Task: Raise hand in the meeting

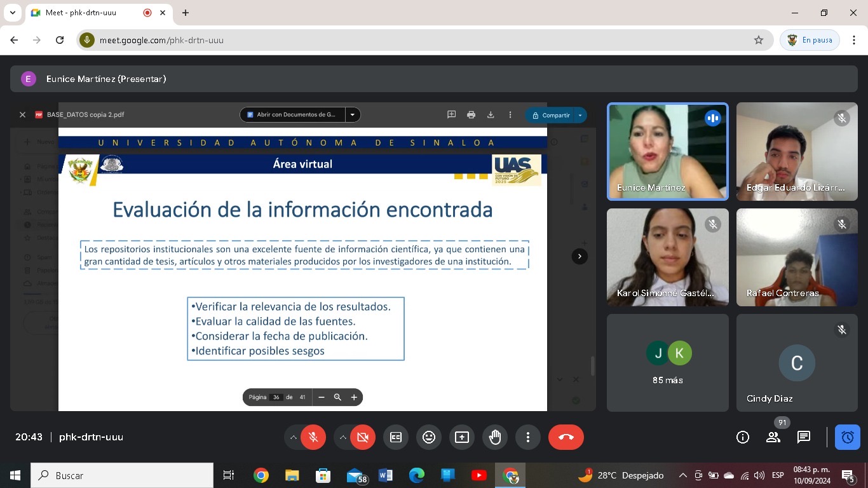Action: click(495, 437)
